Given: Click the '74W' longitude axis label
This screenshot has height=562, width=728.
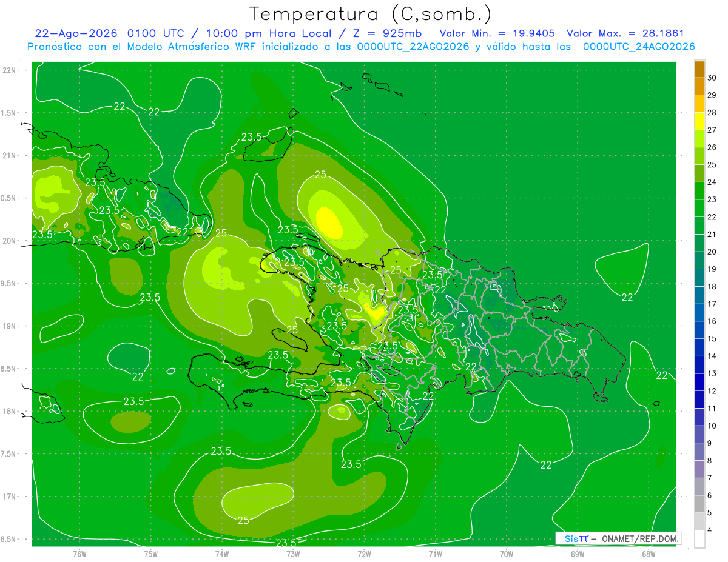Looking at the screenshot, I should pos(222,554).
